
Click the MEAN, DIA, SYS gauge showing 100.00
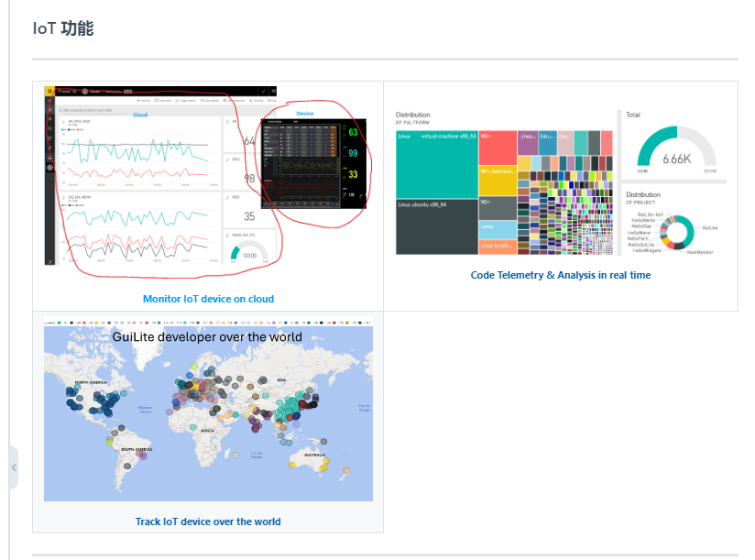[249, 251]
